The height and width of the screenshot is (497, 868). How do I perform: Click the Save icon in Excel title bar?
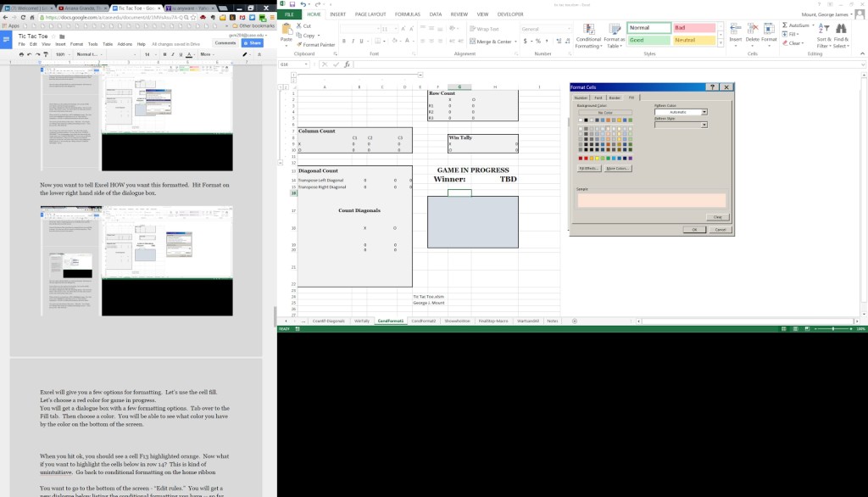(292, 4)
